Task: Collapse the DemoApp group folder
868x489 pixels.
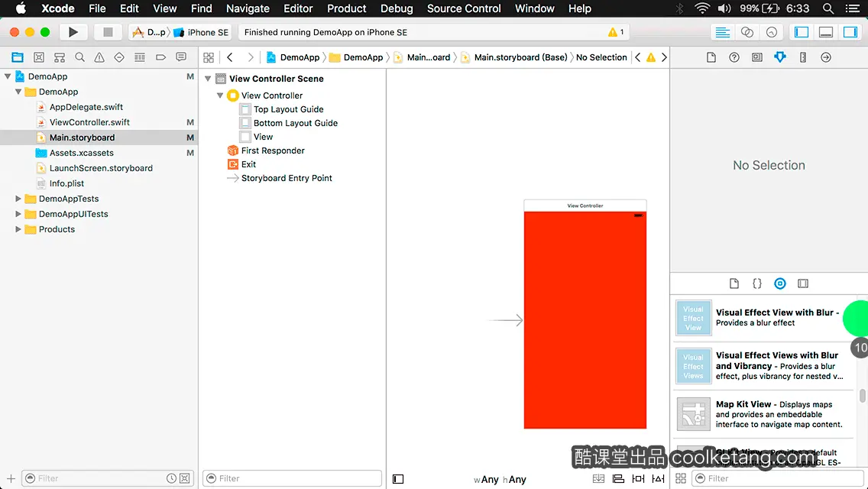Action: pyautogui.click(x=18, y=92)
